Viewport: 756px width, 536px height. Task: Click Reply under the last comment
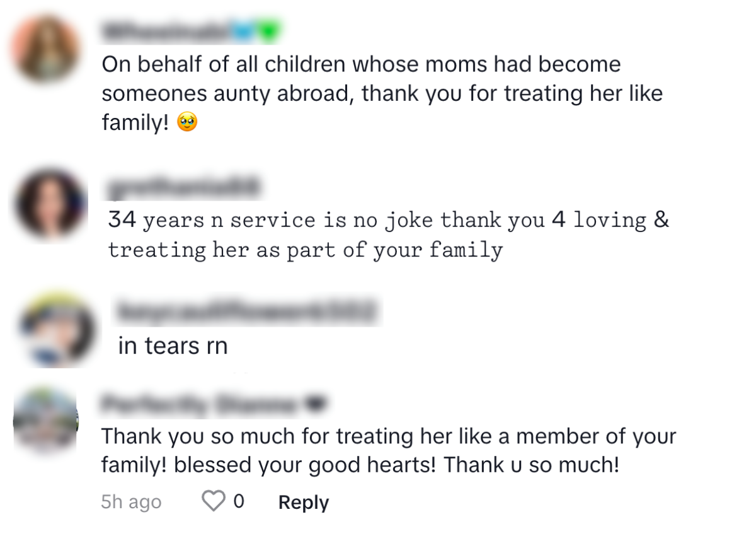pos(304,503)
